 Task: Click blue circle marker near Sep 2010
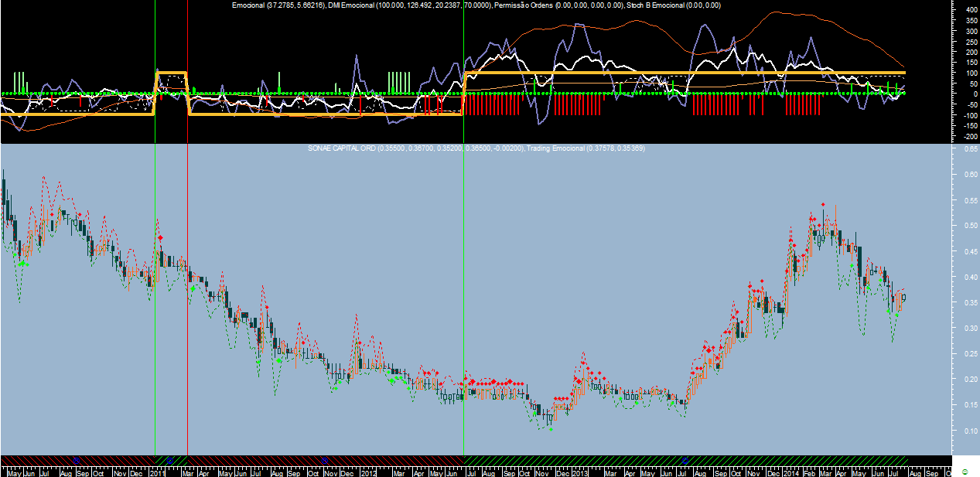tap(77, 459)
